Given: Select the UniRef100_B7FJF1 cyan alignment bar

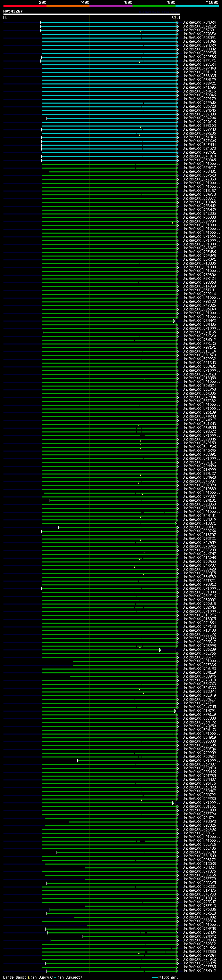Looking at the screenshot, I should pyautogui.click(x=109, y=61).
